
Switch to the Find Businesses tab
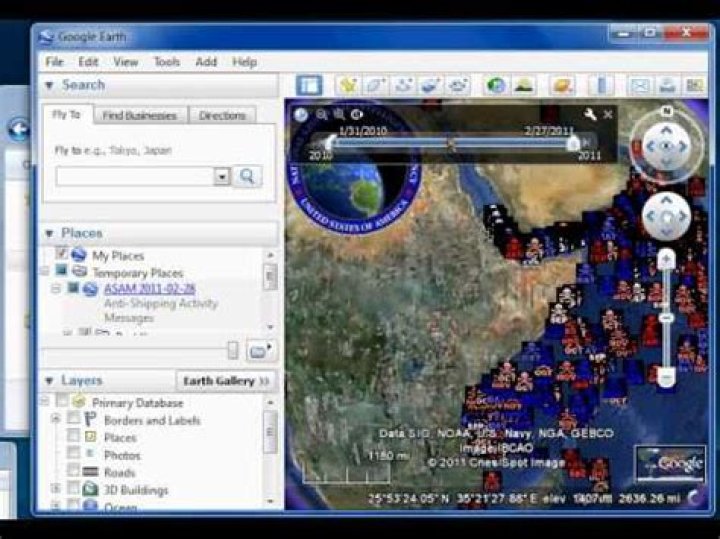140,115
